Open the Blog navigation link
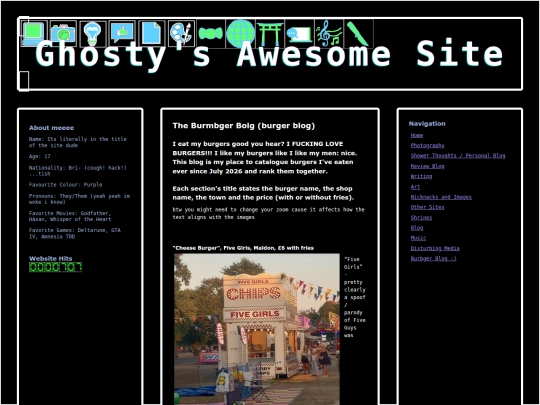Image resolution: width=540 pixels, height=405 pixels. [x=417, y=228]
